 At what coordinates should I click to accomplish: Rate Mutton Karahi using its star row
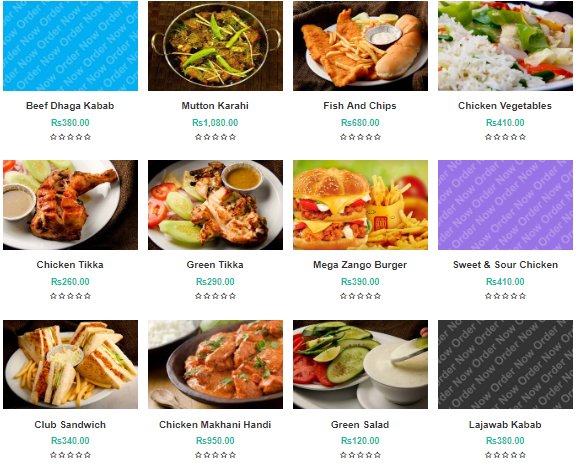(215, 137)
